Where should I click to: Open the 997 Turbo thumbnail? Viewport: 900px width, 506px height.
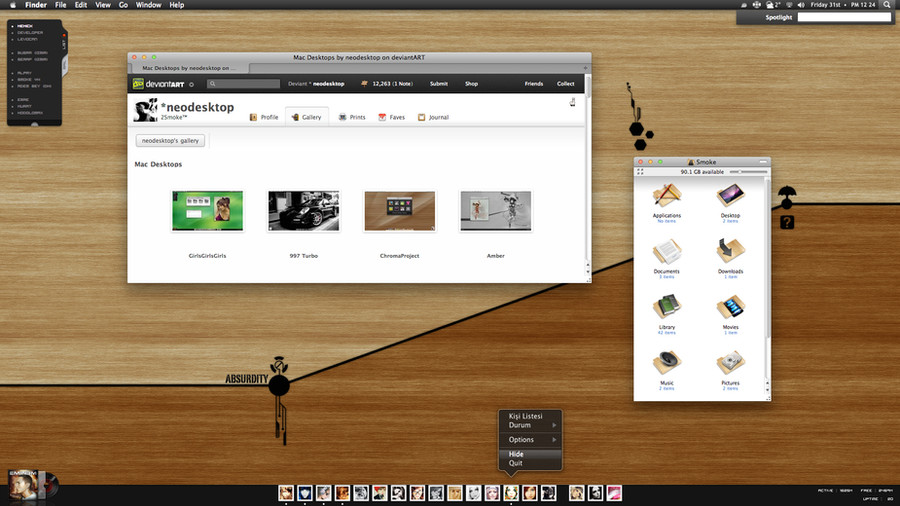pos(303,211)
